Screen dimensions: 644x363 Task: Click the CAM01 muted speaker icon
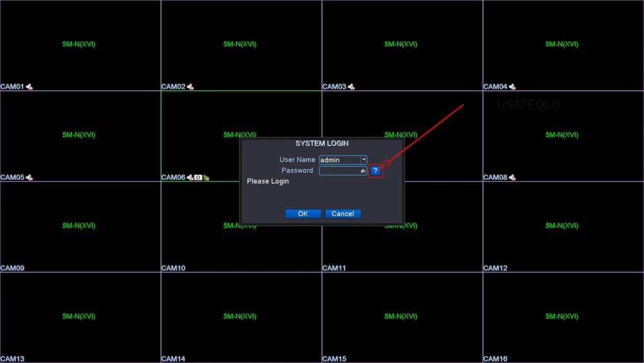pyautogui.click(x=29, y=87)
